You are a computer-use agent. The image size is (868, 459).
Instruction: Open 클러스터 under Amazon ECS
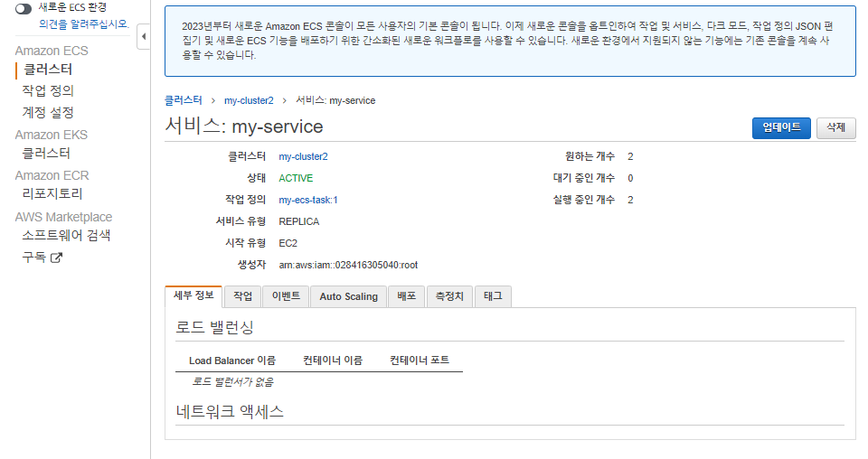(48, 70)
